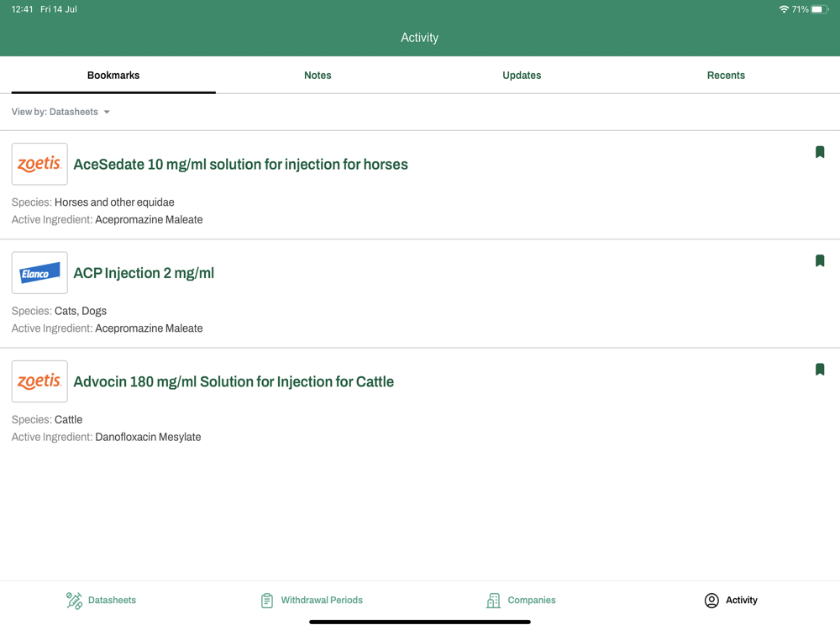Open AceSedate 10 mg/ml solution datasheet

(240, 164)
